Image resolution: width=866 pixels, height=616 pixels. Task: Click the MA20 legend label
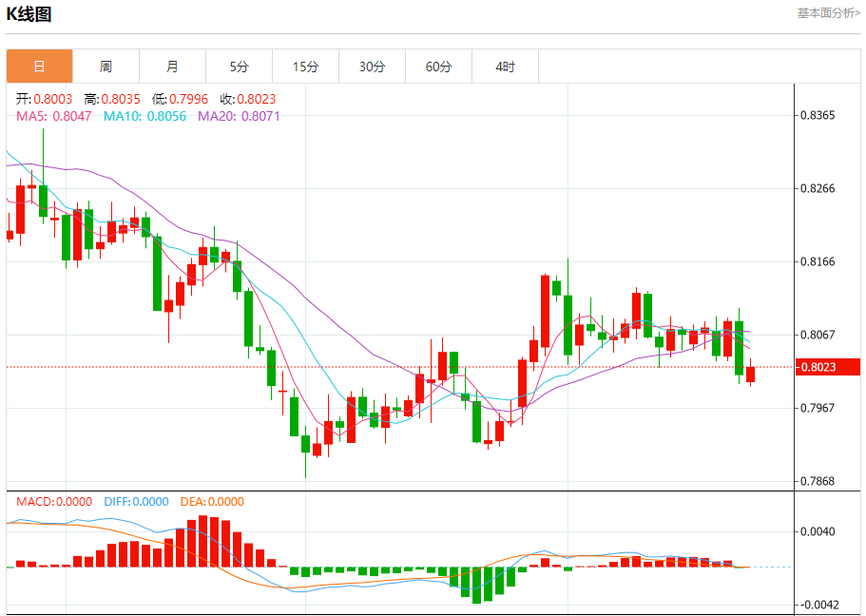[239, 116]
